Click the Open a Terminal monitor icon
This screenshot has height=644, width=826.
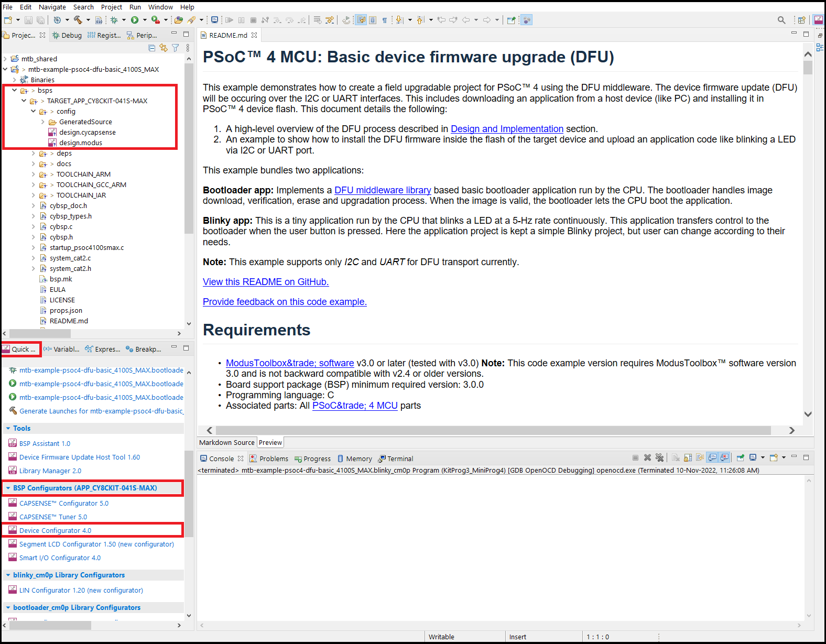click(214, 20)
